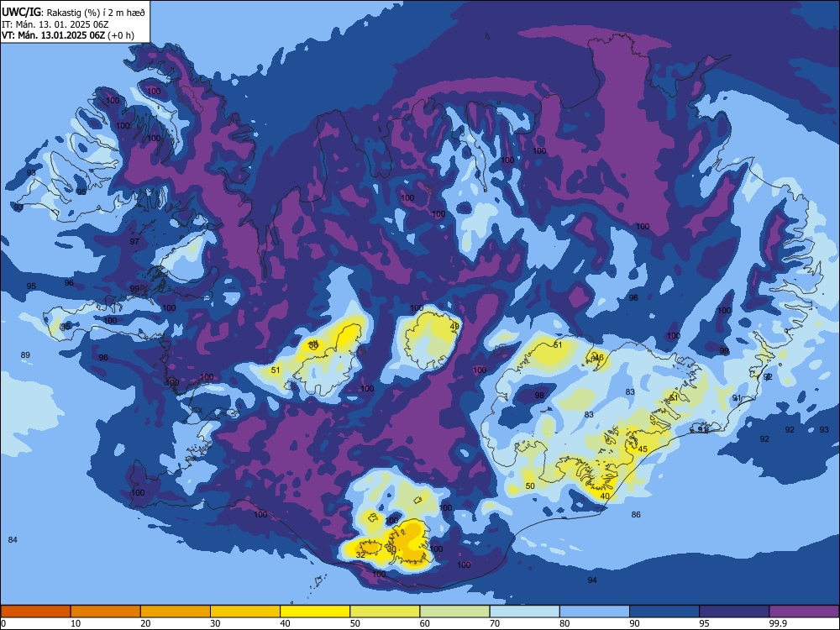Screen dimensions: 840x630
Task: Click the '84' humidity value over the sea
Action: coord(13,539)
